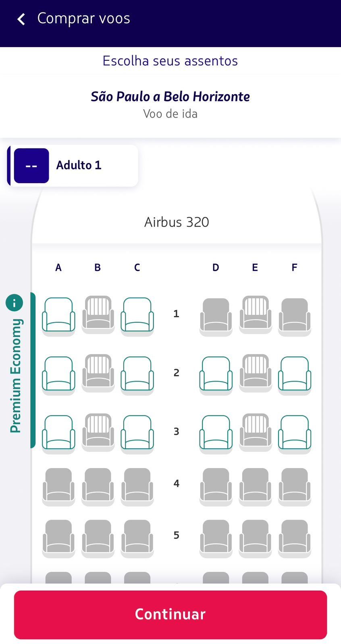Screen dimensions: 341x644
Task: Select seat 1A
Action: (58, 315)
